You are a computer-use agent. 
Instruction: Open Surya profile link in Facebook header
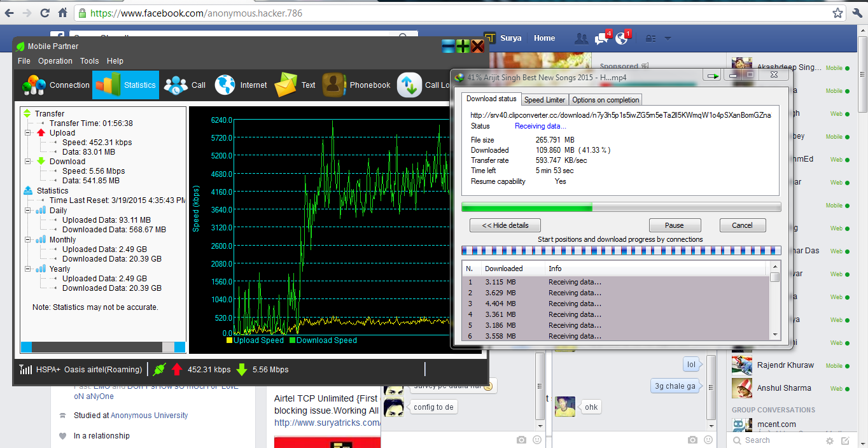(511, 38)
